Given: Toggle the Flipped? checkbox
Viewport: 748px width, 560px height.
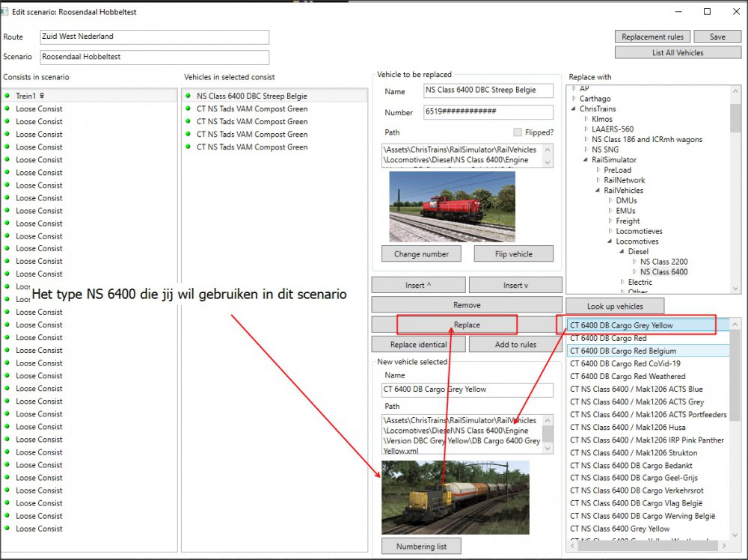Looking at the screenshot, I should pos(518,132).
